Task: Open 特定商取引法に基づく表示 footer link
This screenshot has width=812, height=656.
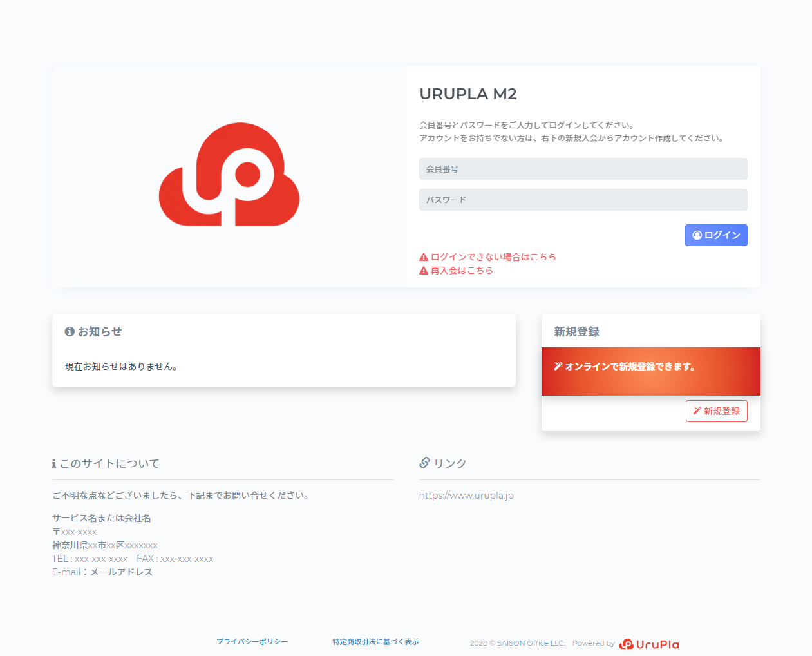Action: 375,642
